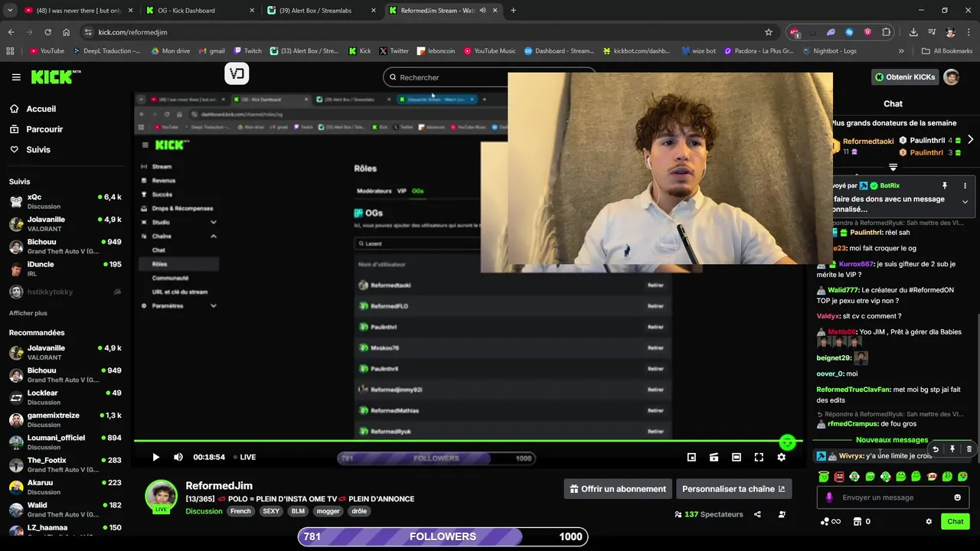Viewport: 980px width, 551px height.
Task: Open the shop icon showing 0
Action: 861,522
